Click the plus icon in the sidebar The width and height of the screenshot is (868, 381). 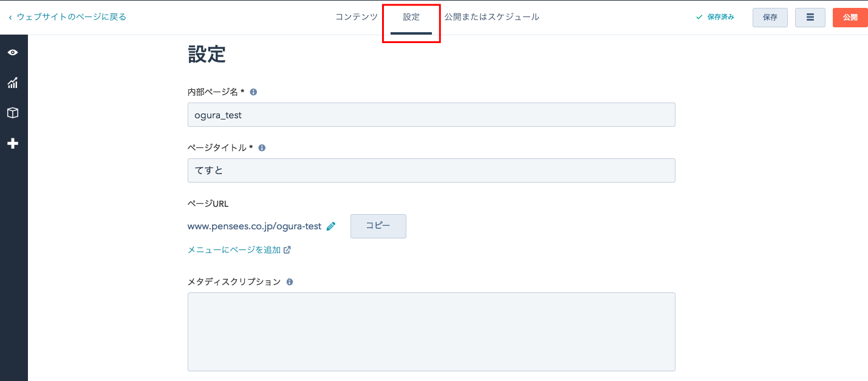click(x=13, y=143)
